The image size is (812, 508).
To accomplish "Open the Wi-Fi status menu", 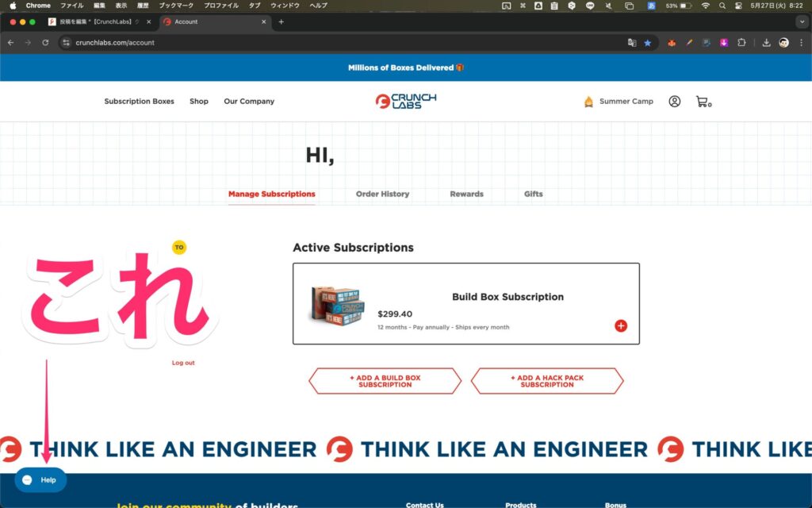I will (705, 6).
